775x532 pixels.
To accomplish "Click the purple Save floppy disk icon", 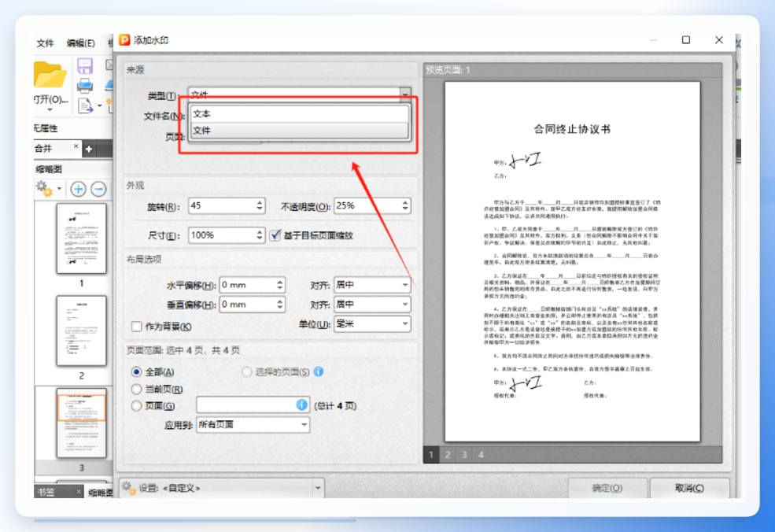I will [85, 66].
